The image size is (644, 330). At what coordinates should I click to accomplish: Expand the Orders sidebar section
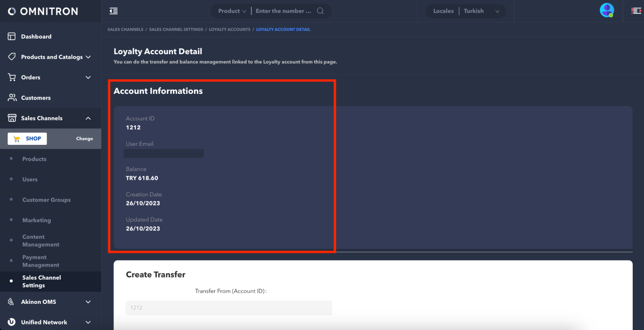coord(88,77)
